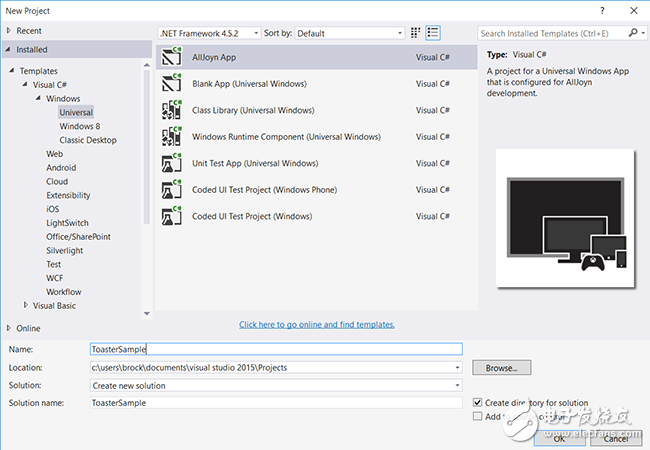The image size is (650, 450).
Task: Expand the Online section
Action: [9, 328]
